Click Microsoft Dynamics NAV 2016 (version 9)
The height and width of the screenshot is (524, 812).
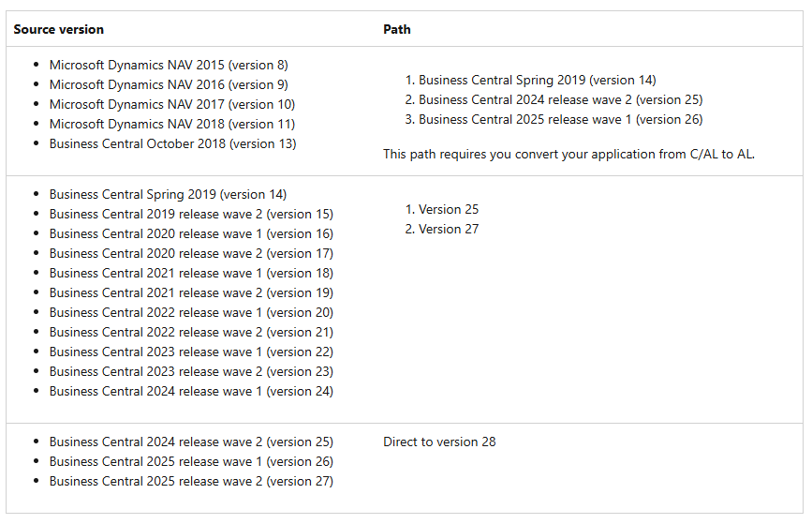169,84
